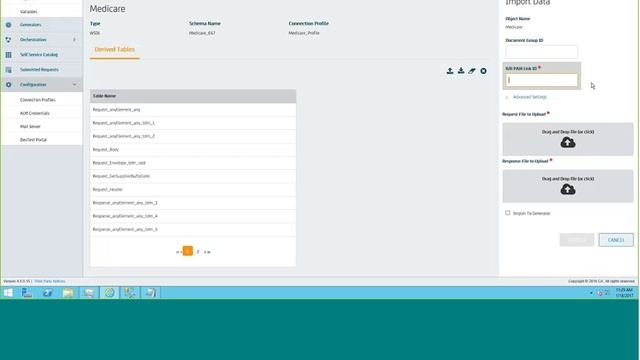
Task: Expand the Orchestration menu chevron
Action: [x=74, y=40]
